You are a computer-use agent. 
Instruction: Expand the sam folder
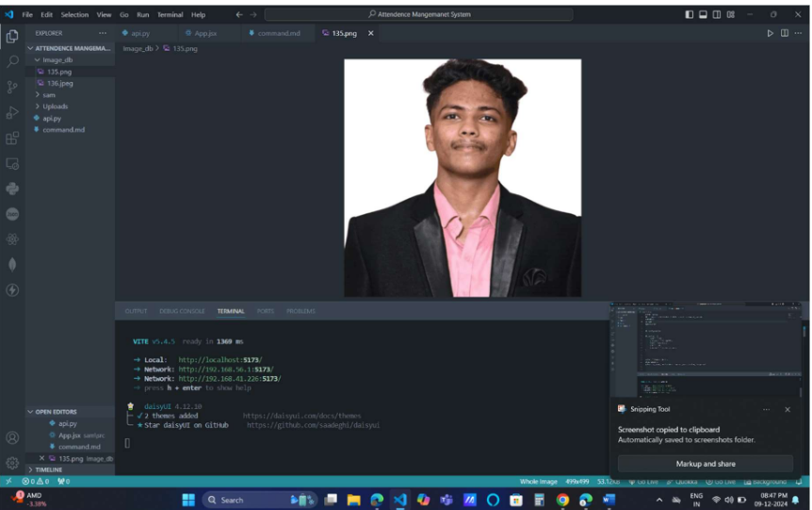point(48,94)
